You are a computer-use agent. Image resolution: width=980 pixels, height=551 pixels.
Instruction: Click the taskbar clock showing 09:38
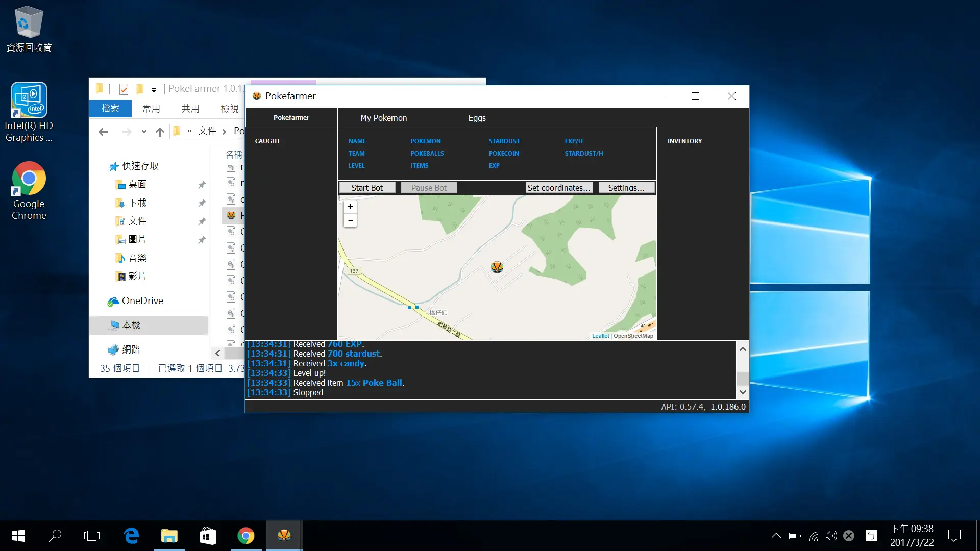(912, 536)
